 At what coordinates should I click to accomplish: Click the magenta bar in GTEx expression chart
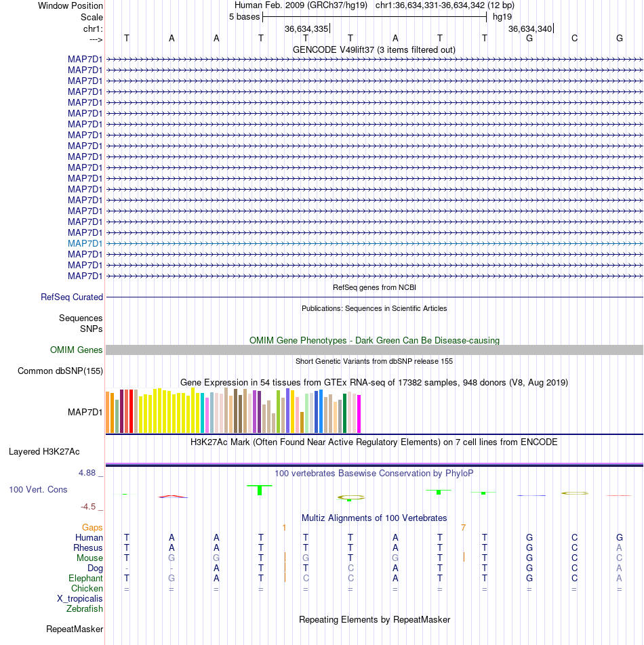point(359,414)
